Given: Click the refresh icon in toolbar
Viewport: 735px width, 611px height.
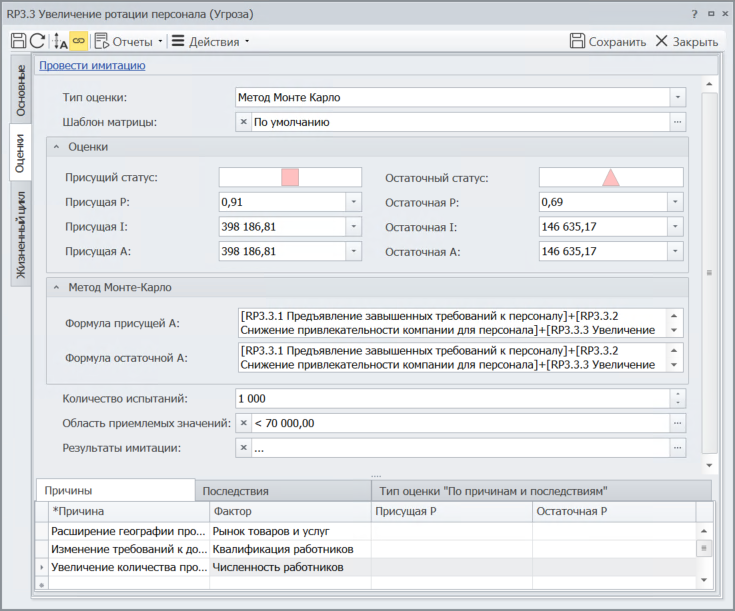Looking at the screenshot, I should point(37,41).
